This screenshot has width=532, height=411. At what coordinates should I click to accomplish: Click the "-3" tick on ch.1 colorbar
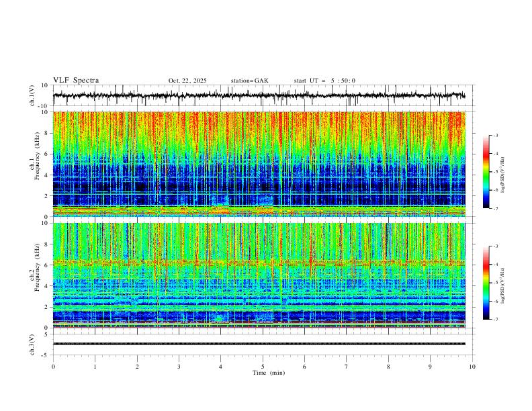[x=495, y=135]
